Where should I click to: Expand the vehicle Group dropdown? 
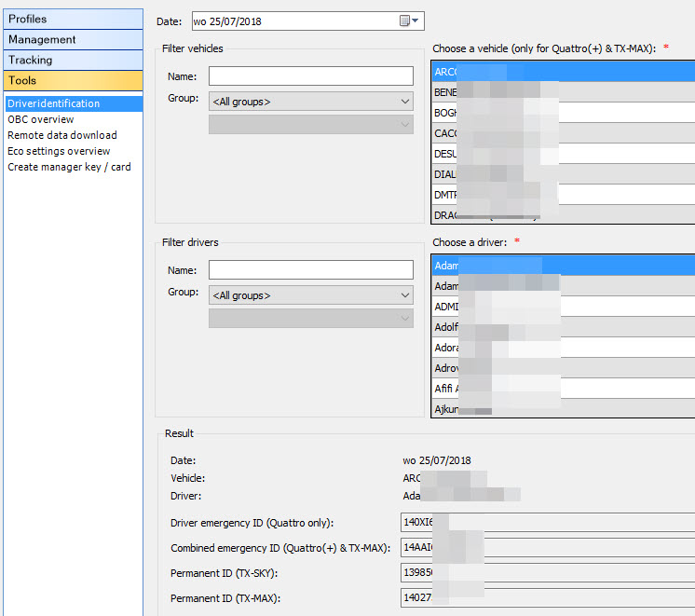click(x=310, y=101)
